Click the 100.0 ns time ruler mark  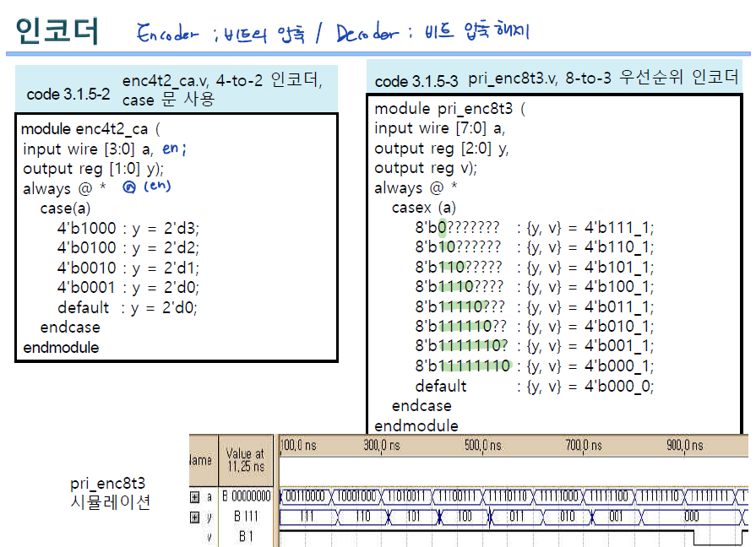coord(298,446)
